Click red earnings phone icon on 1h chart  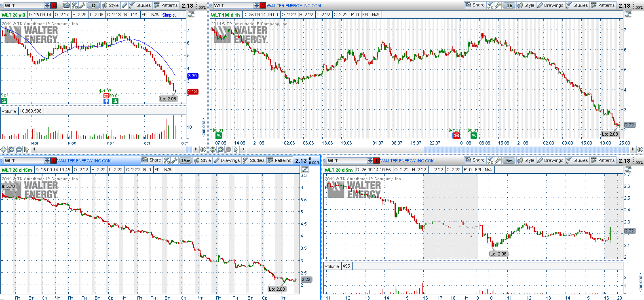[456, 136]
